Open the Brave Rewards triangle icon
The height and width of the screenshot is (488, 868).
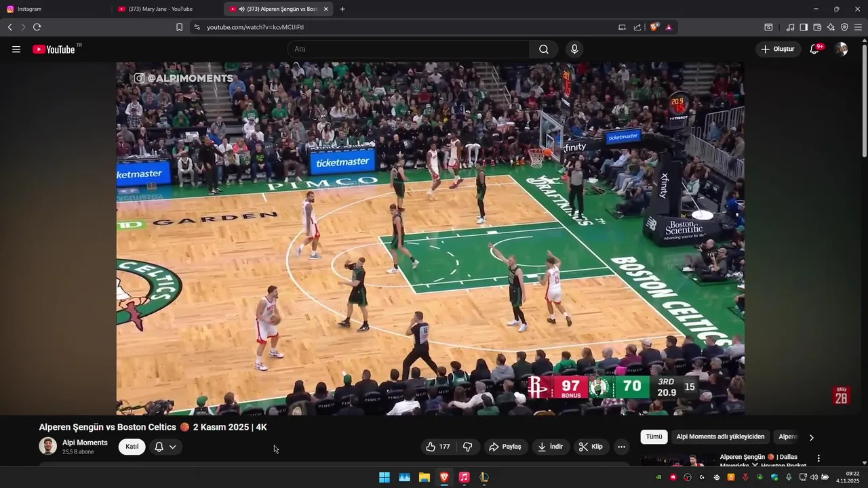coord(669,27)
